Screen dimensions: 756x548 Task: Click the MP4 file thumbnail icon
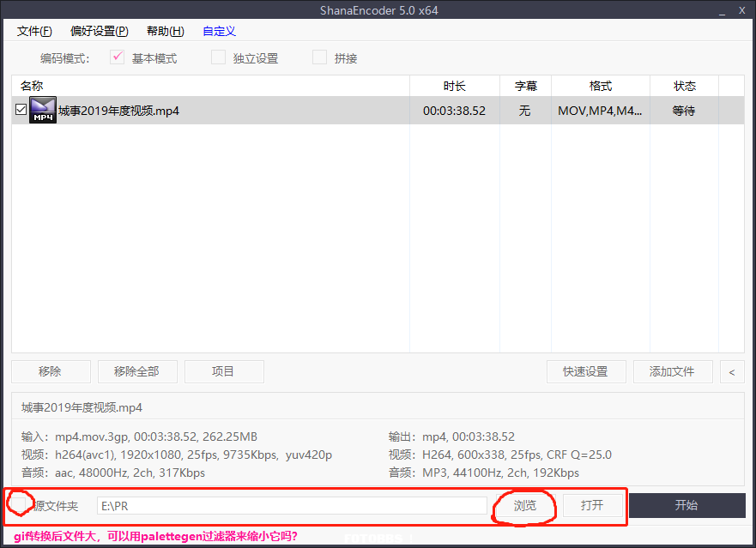click(42, 110)
